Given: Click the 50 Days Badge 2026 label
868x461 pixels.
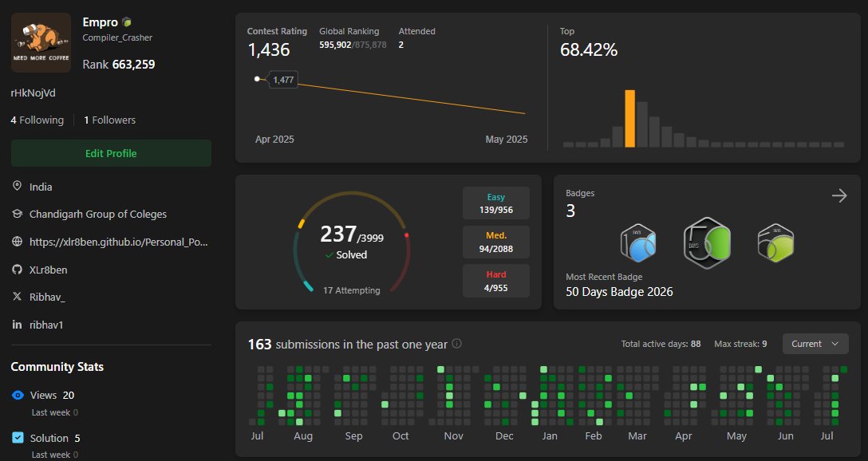Looking at the screenshot, I should click(619, 292).
